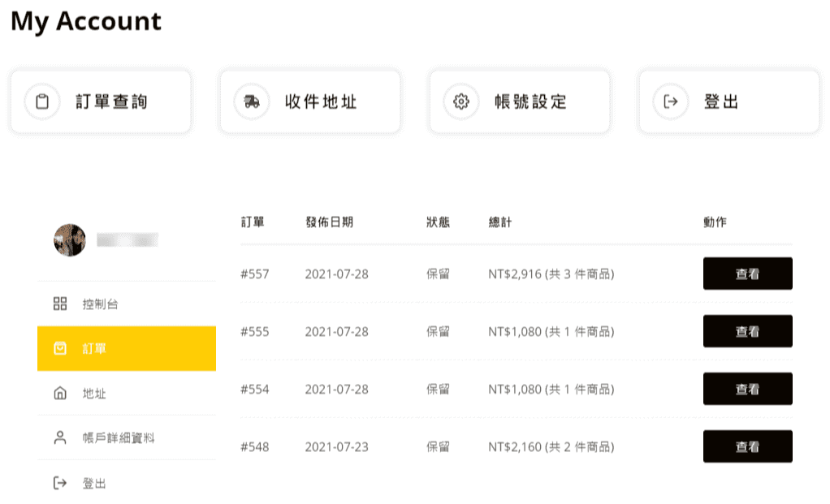Viewport: 830px width, 504px height.
Task: Click the grid icon beside 控制台
Action: [x=60, y=304]
